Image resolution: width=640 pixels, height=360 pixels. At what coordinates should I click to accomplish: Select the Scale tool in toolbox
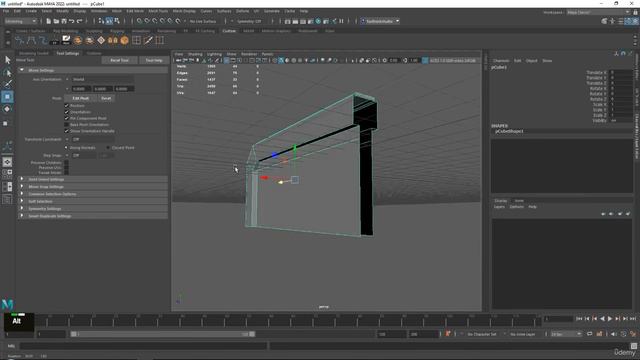pos(6,123)
